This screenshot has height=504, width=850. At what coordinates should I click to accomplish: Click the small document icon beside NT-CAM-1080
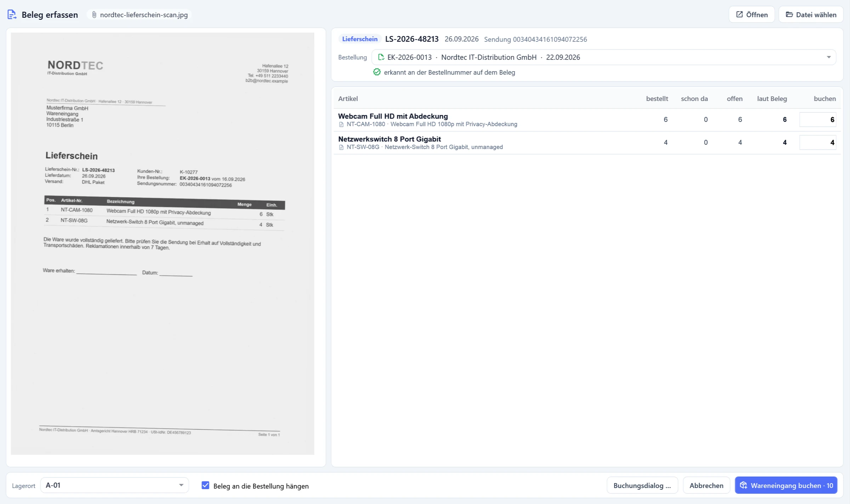pos(341,124)
